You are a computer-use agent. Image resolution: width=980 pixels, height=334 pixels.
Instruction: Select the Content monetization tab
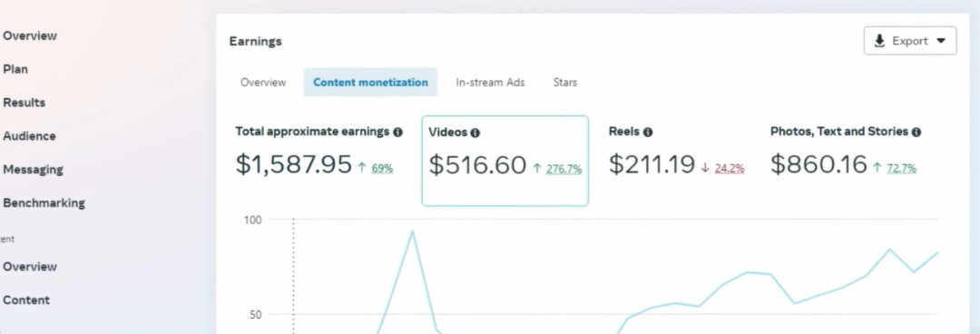370,82
